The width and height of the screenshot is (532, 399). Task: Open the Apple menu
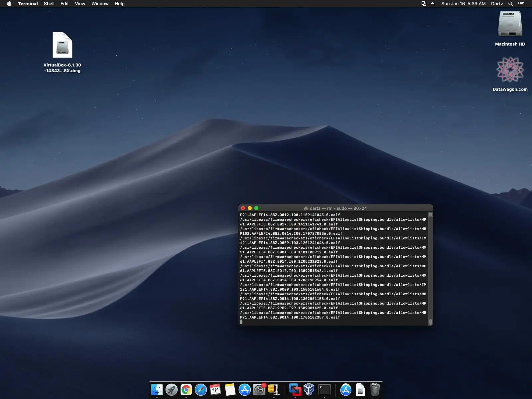(9, 4)
